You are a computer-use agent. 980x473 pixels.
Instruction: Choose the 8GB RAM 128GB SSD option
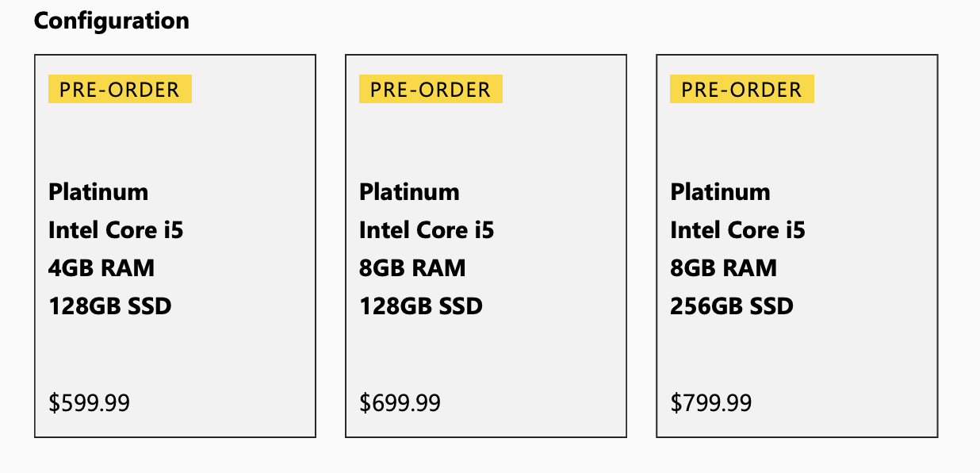486,246
